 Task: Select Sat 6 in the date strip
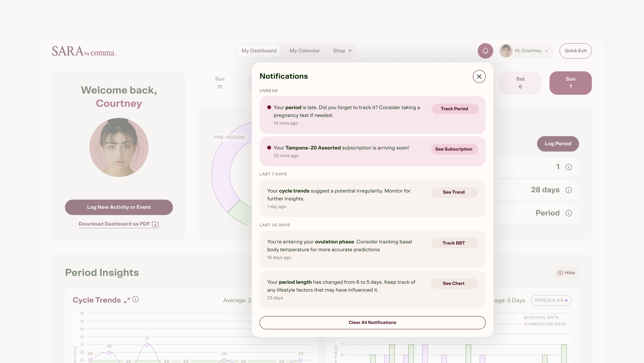pos(520,83)
